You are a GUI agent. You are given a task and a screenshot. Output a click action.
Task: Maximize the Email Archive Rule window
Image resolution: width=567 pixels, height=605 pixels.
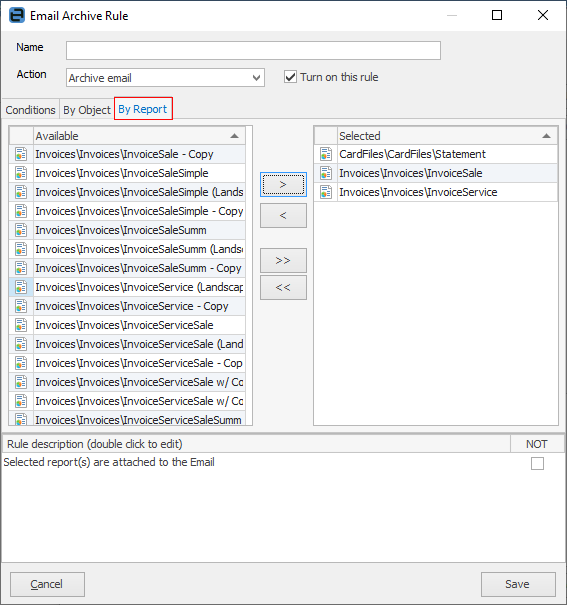point(497,15)
